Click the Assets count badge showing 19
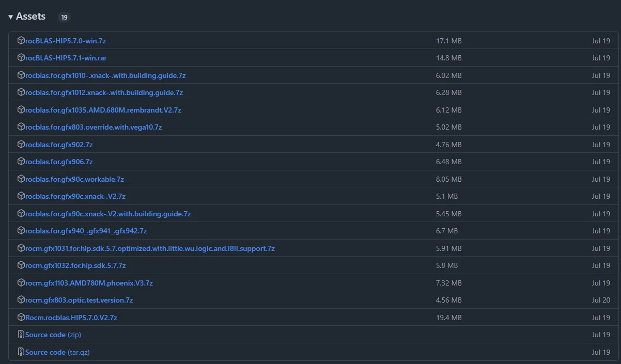The image size is (621, 364). coord(64,18)
